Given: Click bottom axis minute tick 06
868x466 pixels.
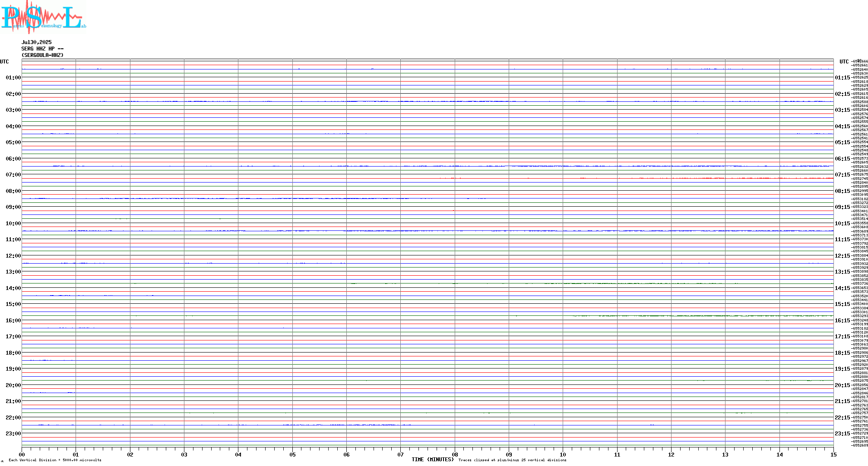Looking at the screenshot, I should [346, 454].
